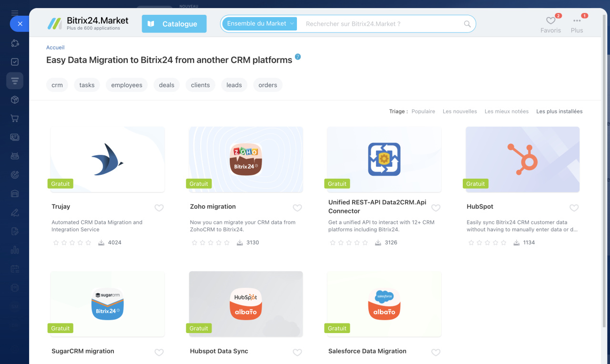Favorite the SugarCRM migration app
This screenshot has height=364, width=610.
[159, 353]
